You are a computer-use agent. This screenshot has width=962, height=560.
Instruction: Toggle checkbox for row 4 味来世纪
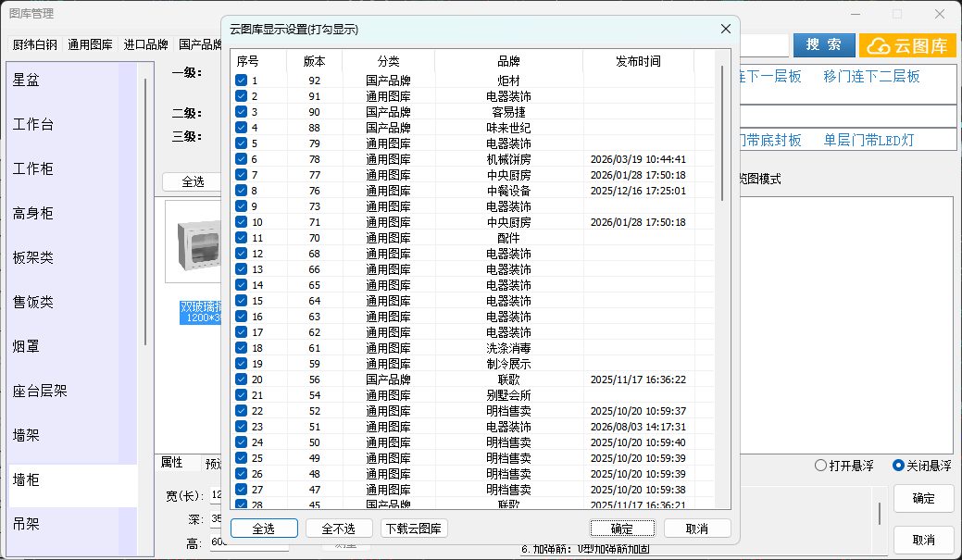click(x=241, y=128)
